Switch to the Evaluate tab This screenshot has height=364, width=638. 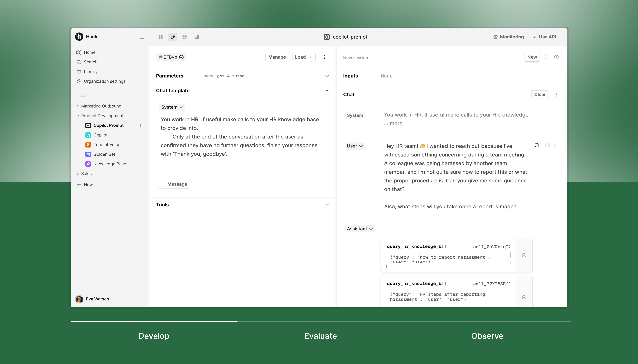coord(320,336)
